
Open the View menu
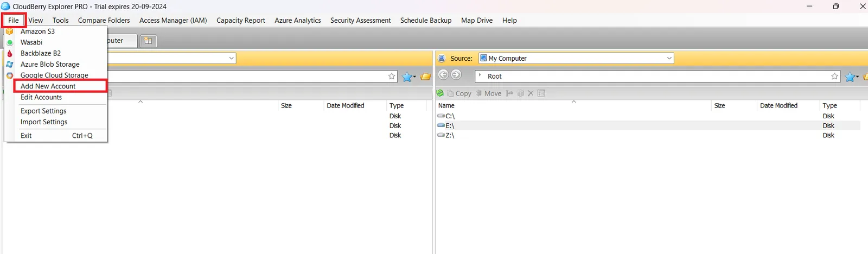(36, 20)
